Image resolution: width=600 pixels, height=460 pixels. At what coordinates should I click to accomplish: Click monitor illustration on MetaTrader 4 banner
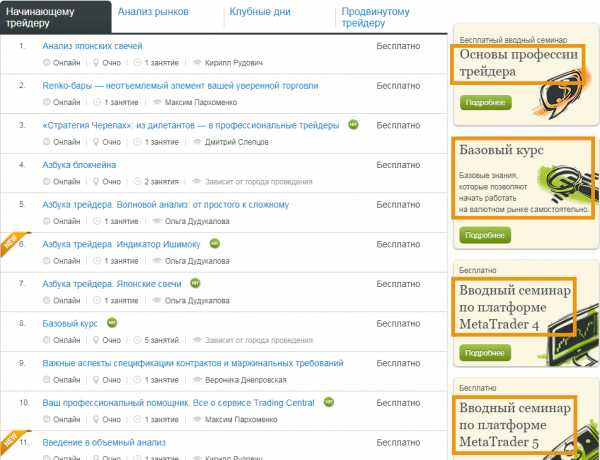pos(574,334)
